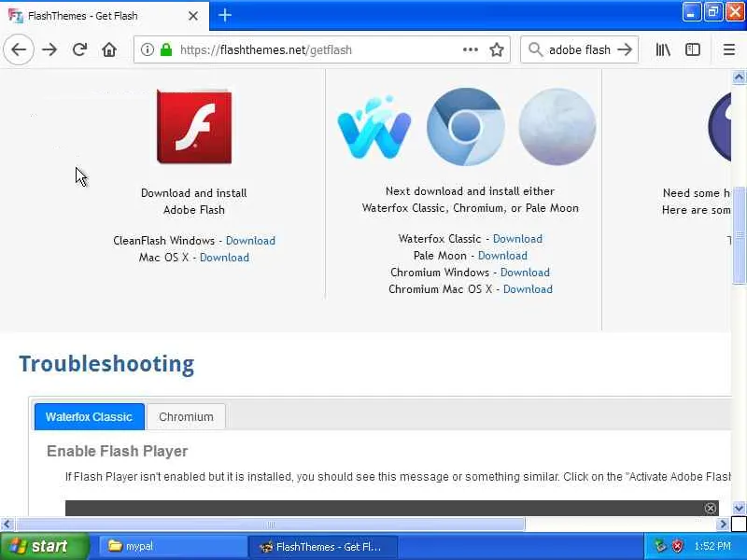Click the Pale Moon logo image

coord(557,126)
